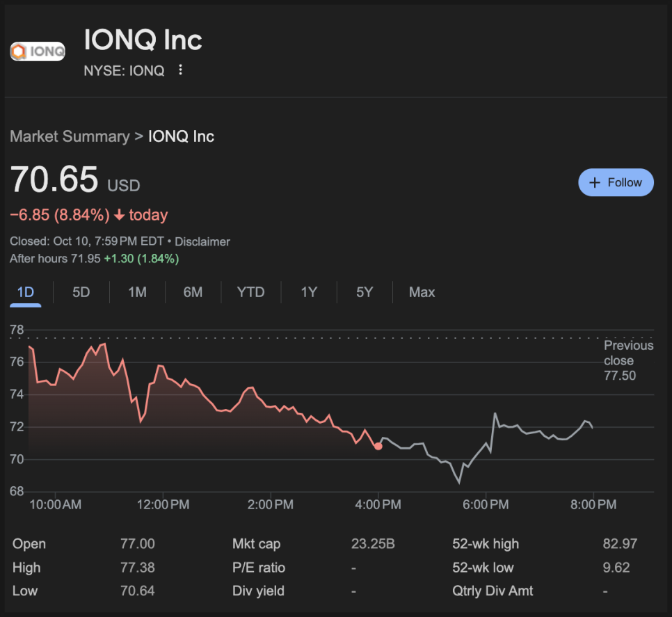Select the 1D chart range tab
672x617 pixels.
[x=26, y=292]
